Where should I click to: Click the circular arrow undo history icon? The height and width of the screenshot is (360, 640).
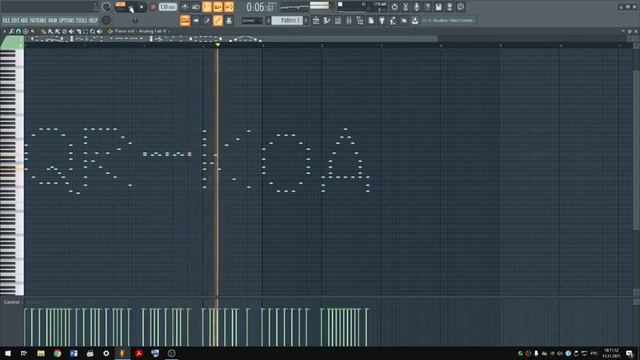point(394,7)
